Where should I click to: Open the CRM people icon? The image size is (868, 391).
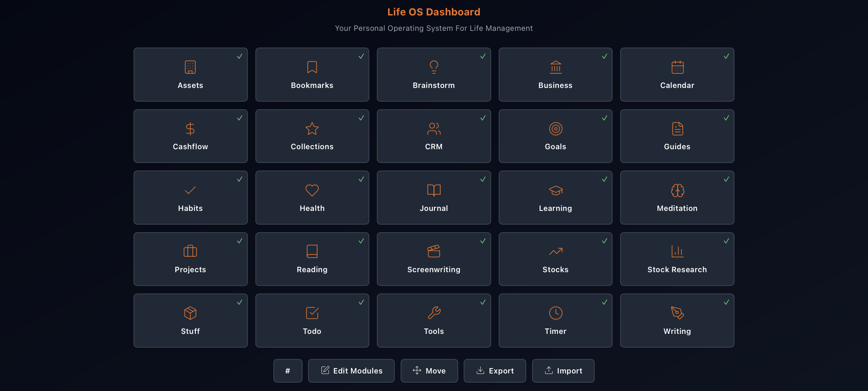434,128
